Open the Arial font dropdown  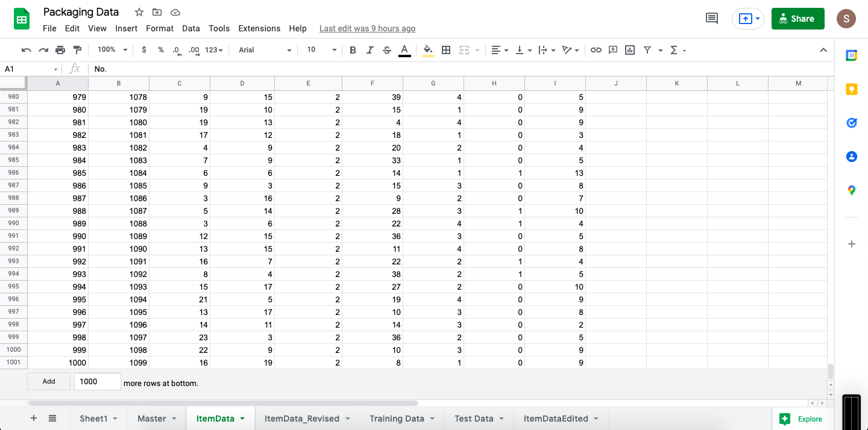click(265, 50)
